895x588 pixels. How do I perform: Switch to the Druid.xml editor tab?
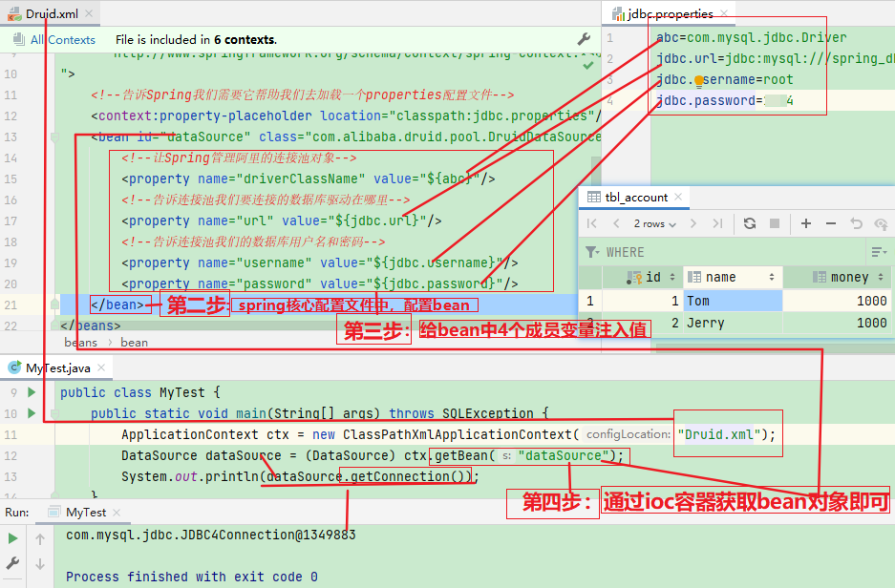pyautogui.click(x=51, y=13)
